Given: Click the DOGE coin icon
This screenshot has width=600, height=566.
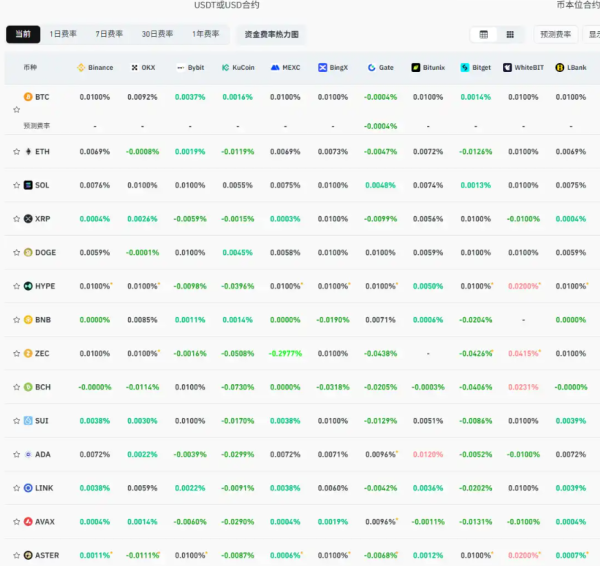Looking at the screenshot, I should click(28, 253).
